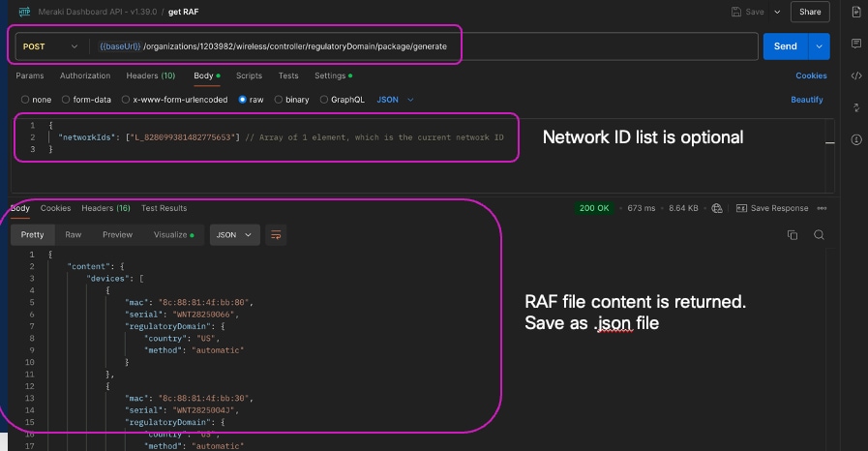Viewport: 868px width, 451px height.
Task: Expand the Send options arrow
Action: tap(820, 46)
